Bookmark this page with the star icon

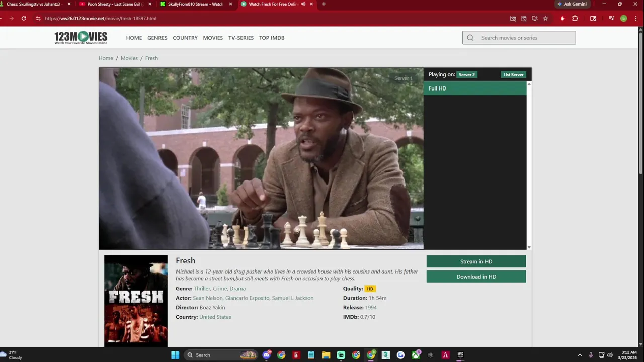point(545,18)
